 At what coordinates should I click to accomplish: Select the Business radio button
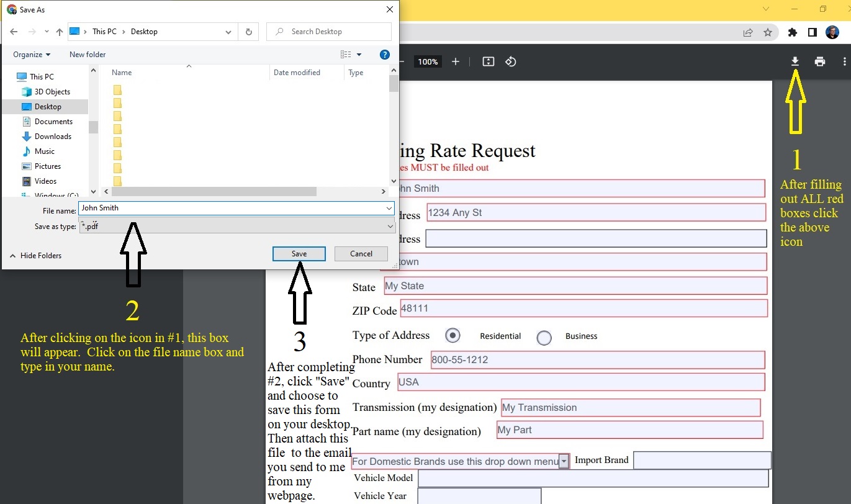click(544, 337)
